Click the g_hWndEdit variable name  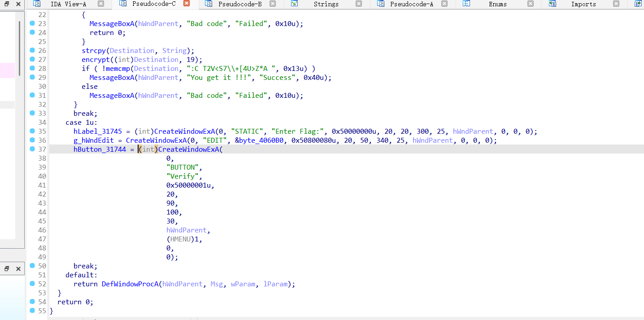tap(94, 140)
